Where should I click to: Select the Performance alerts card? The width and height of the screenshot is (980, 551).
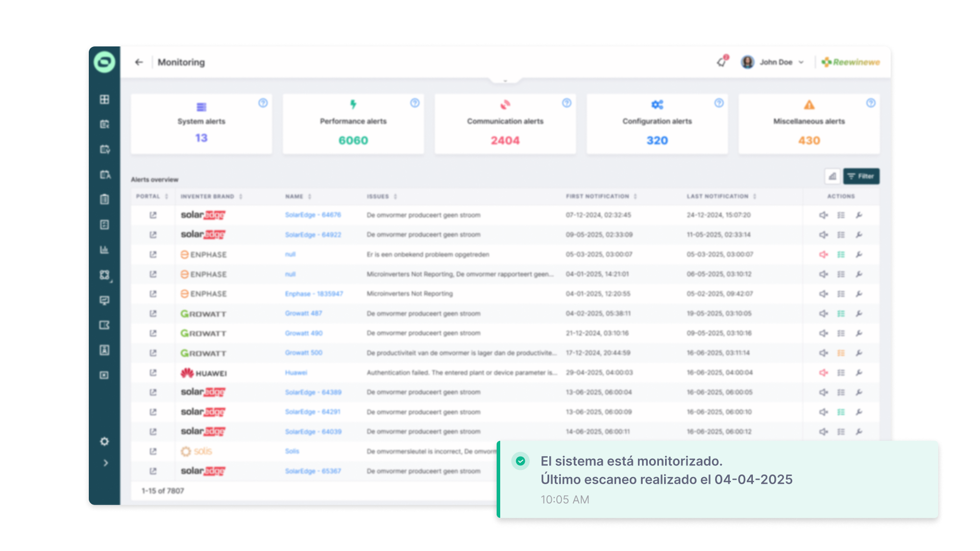pyautogui.click(x=353, y=124)
